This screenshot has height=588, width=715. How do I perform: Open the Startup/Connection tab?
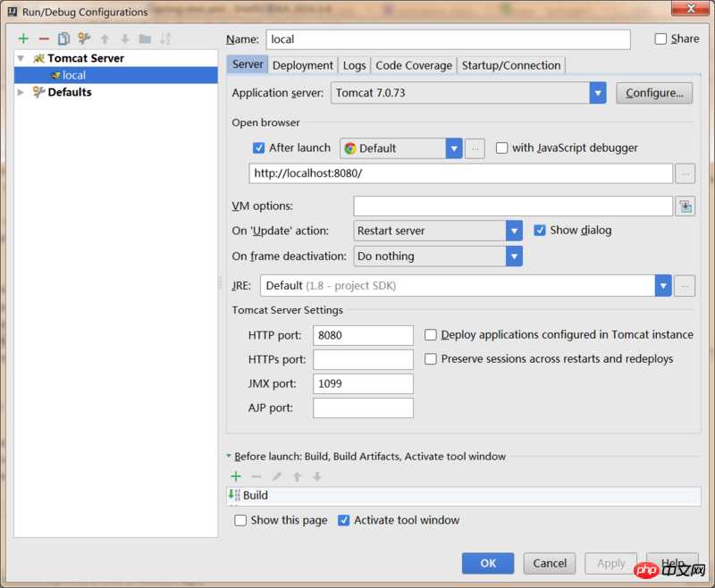511,65
